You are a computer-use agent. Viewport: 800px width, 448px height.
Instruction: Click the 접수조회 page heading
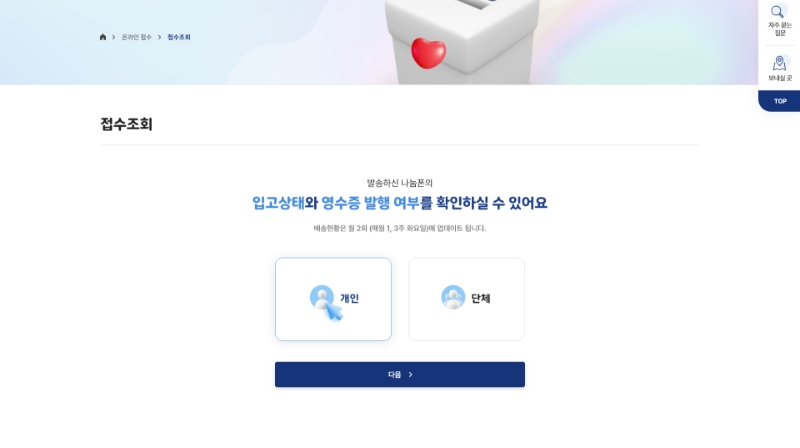[x=126, y=124]
